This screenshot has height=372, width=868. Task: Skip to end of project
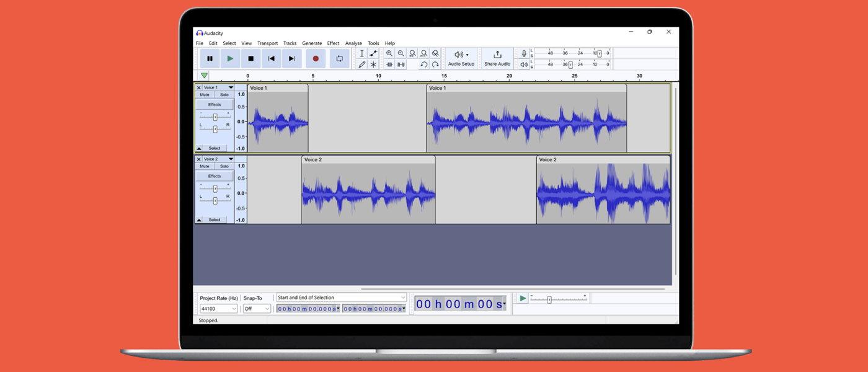pos(291,59)
